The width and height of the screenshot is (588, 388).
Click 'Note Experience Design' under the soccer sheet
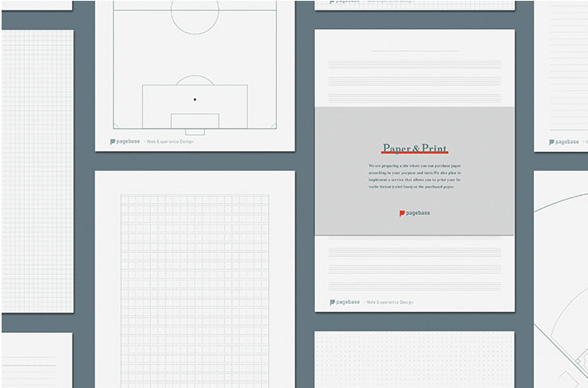(x=170, y=142)
